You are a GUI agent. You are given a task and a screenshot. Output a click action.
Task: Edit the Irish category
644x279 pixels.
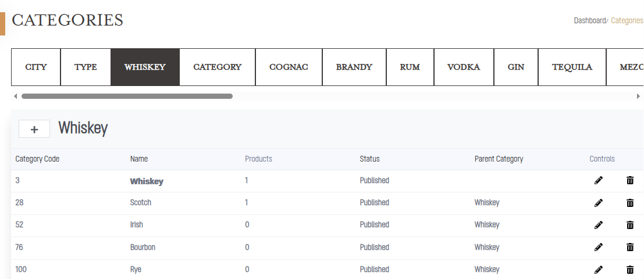[x=599, y=225]
